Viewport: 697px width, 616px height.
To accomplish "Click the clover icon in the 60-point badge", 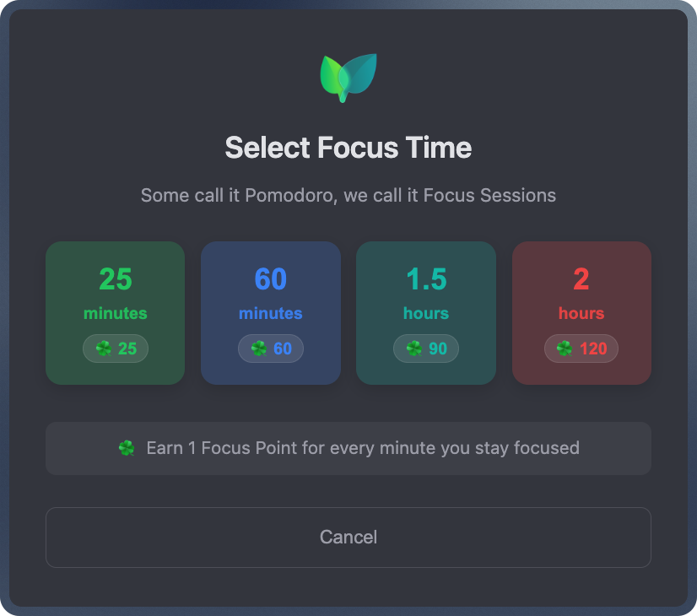I will coord(259,349).
